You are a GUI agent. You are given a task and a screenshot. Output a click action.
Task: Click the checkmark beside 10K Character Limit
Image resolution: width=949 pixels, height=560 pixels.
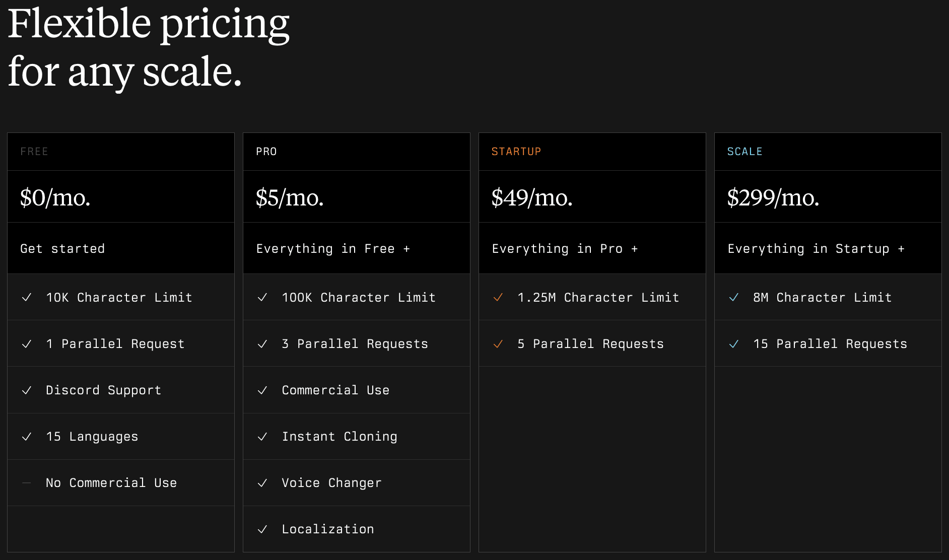click(x=27, y=298)
